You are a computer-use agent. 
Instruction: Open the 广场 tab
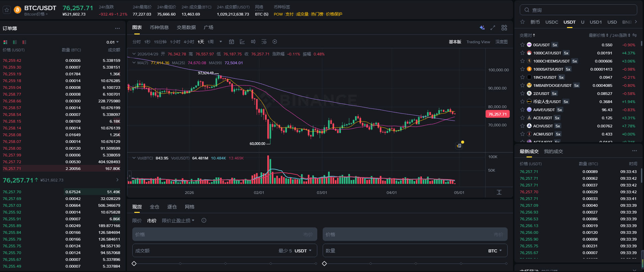(209, 27)
